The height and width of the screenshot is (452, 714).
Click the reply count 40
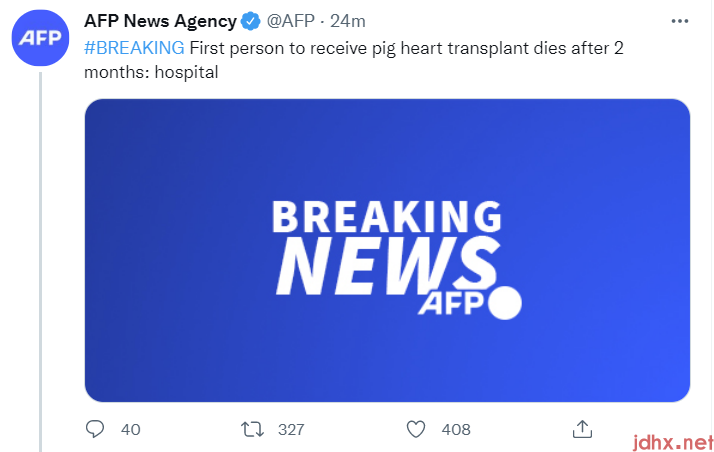pyautogui.click(x=130, y=429)
